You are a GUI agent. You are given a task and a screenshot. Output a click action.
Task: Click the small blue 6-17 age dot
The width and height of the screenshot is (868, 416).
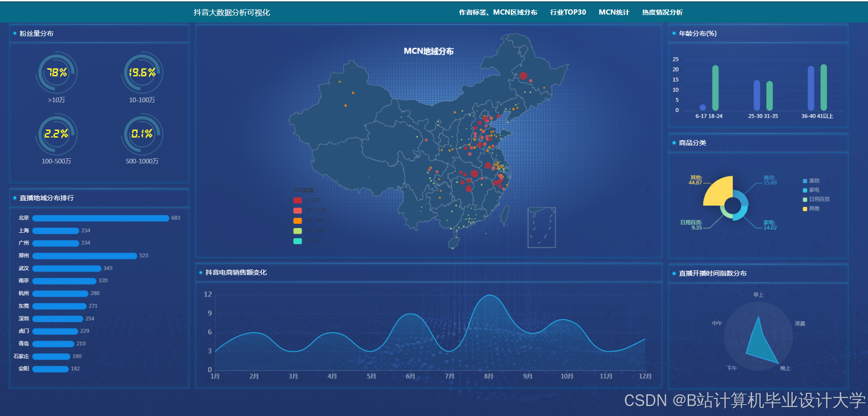[x=702, y=107]
